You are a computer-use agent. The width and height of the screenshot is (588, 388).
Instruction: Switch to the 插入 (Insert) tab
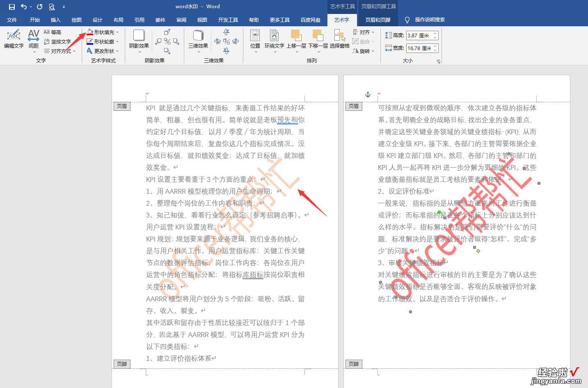[55, 20]
